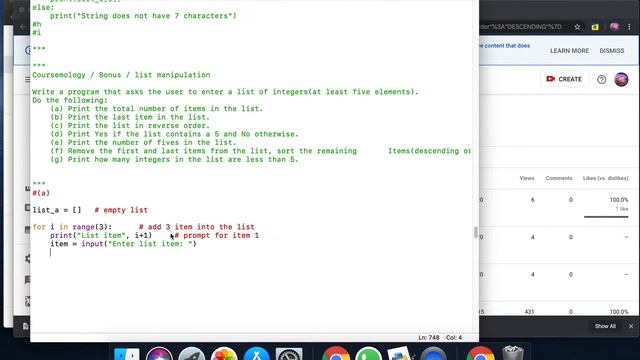640x360 pixels.
Task: Click the Chrome address bar URL
Action: click(521, 27)
